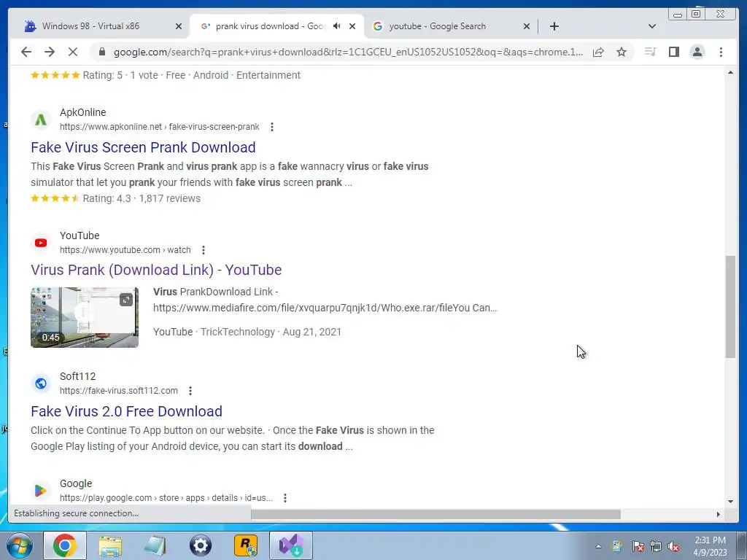Click the address bar URL
The image size is (747, 560).
click(348, 52)
